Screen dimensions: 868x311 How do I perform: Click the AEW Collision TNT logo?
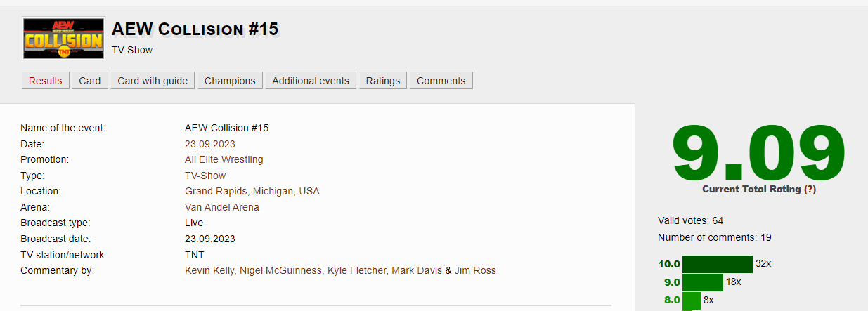pyautogui.click(x=64, y=39)
